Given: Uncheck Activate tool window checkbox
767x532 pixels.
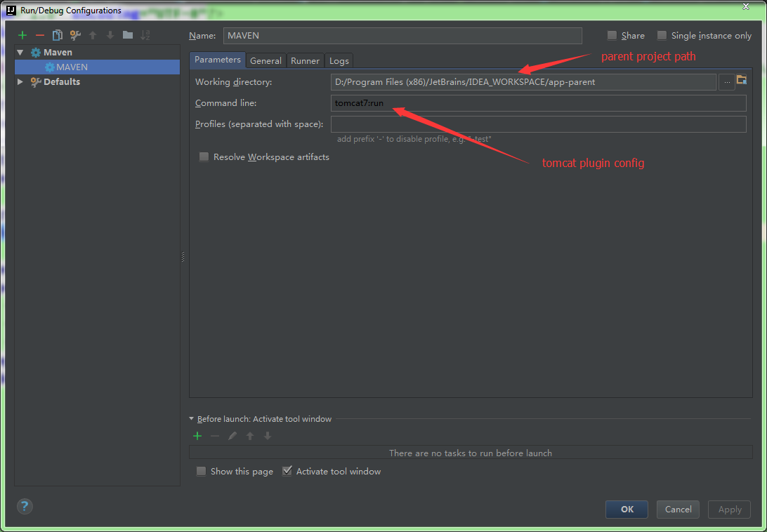Looking at the screenshot, I should (x=287, y=472).
